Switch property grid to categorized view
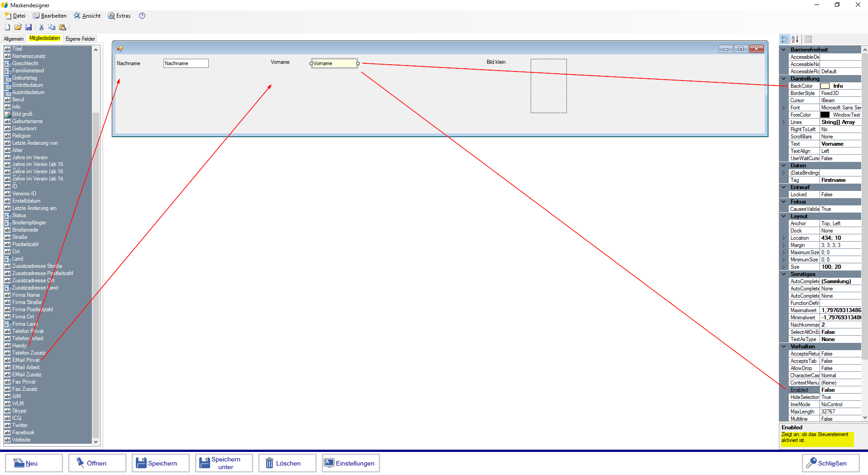The width and height of the screenshot is (868, 475). pyautogui.click(x=785, y=39)
